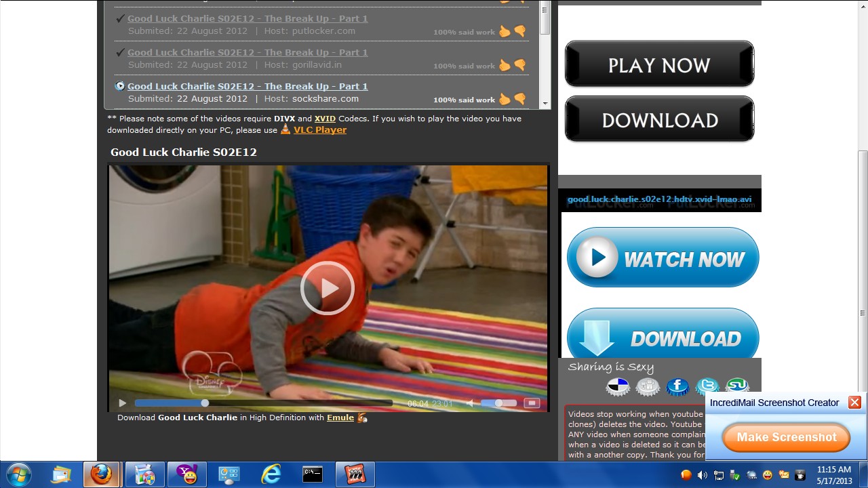Image resolution: width=868 pixels, height=488 pixels.
Task: Open sockshare.com Good Luck Charlie S02E12 link
Action: (248, 86)
